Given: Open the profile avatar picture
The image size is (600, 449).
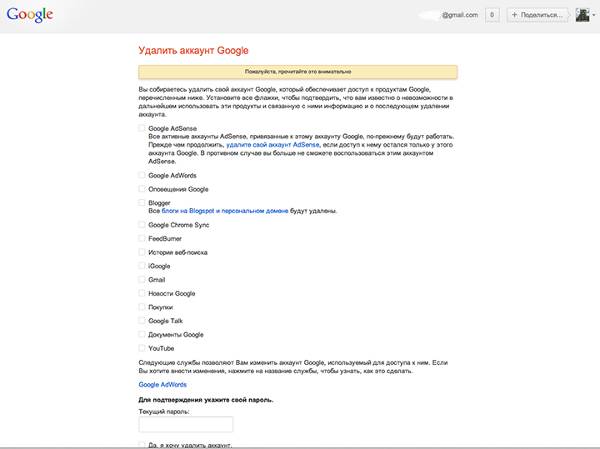Looking at the screenshot, I should coord(582,15).
